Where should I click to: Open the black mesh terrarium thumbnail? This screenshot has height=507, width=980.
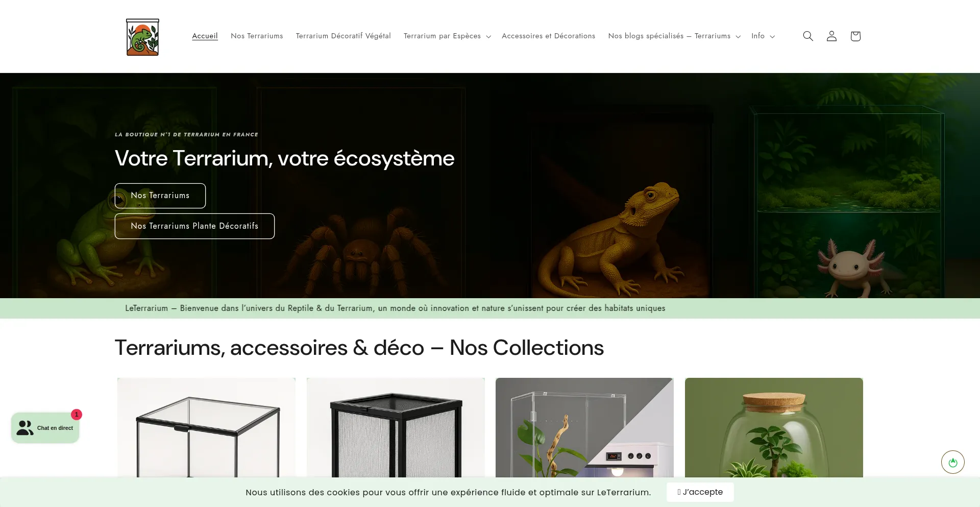click(396, 428)
